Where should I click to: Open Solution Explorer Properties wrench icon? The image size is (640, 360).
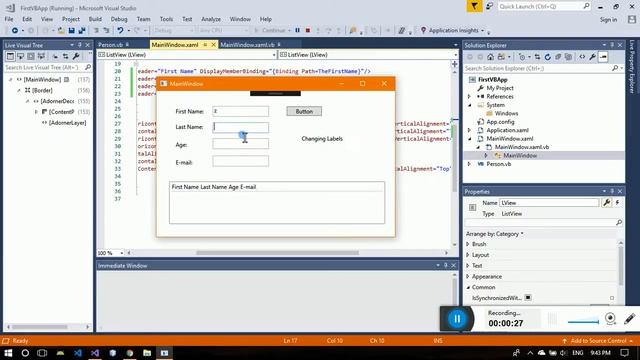click(x=592, y=57)
